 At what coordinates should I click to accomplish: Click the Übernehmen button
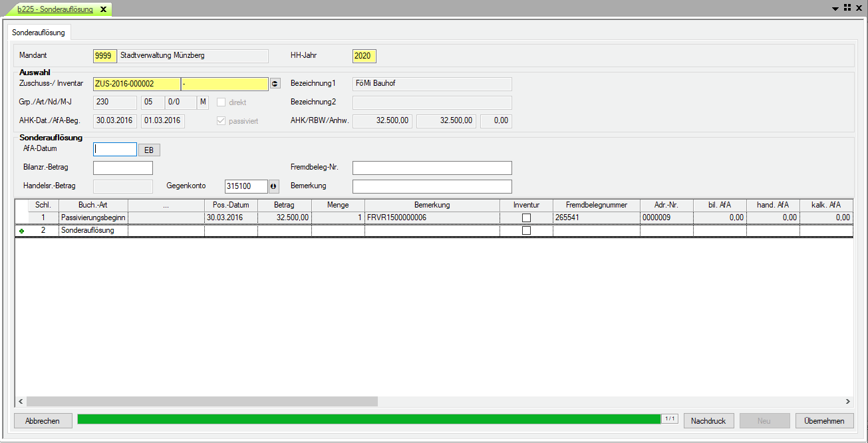[824, 421]
